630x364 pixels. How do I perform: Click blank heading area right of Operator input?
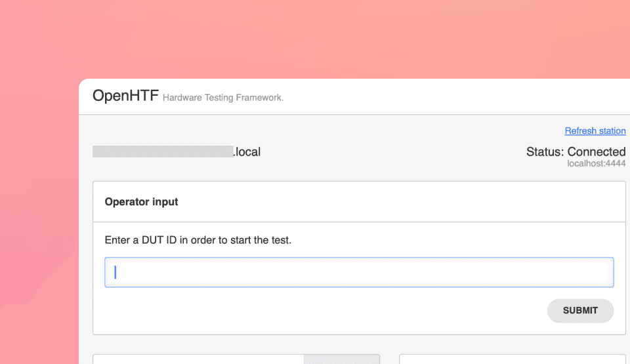394,202
